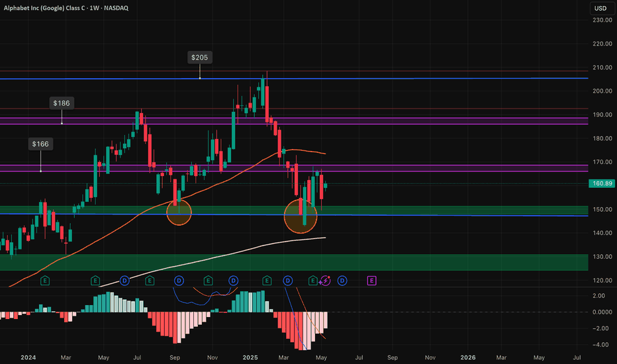The width and height of the screenshot is (617, 364).
Task: Click the 200.00 price axis label
Action: (602, 91)
